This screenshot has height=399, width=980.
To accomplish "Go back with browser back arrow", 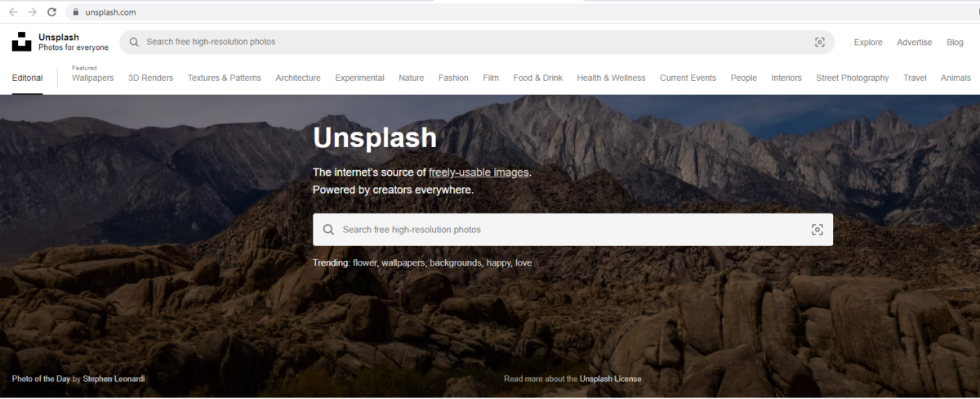I will click(13, 12).
